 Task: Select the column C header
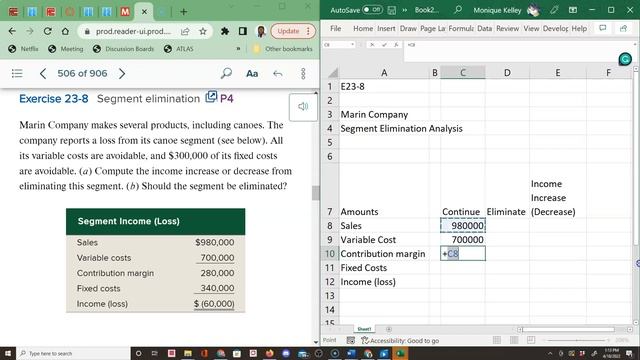tap(463, 73)
